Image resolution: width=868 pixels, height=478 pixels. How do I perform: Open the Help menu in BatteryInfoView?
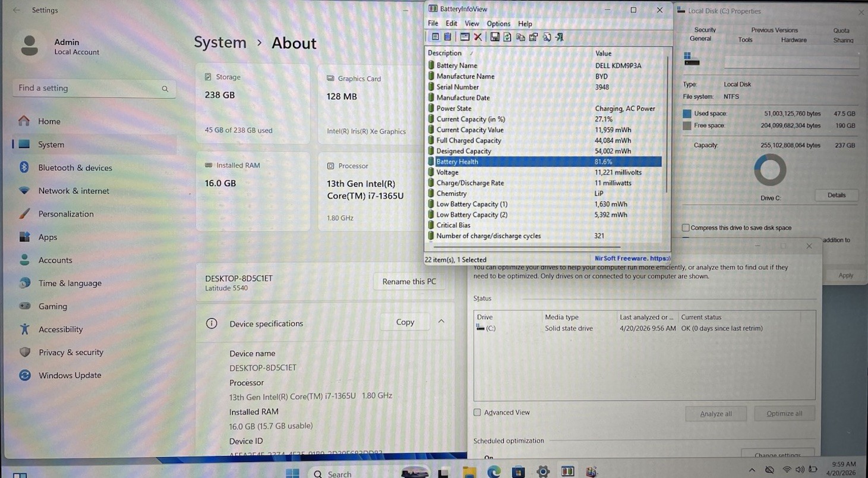coord(525,24)
